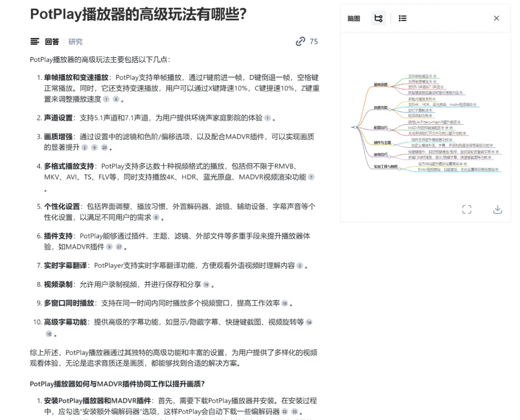Collapse the 插件与主题 mind map node
This screenshot has height=420, width=520.
[x=393, y=144]
